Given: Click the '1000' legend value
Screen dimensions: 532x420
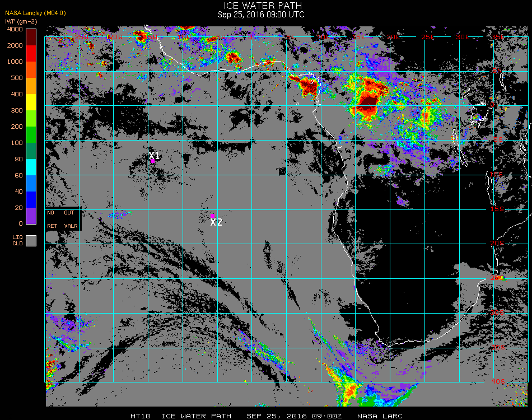Looking at the screenshot, I should pyautogui.click(x=15, y=62).
